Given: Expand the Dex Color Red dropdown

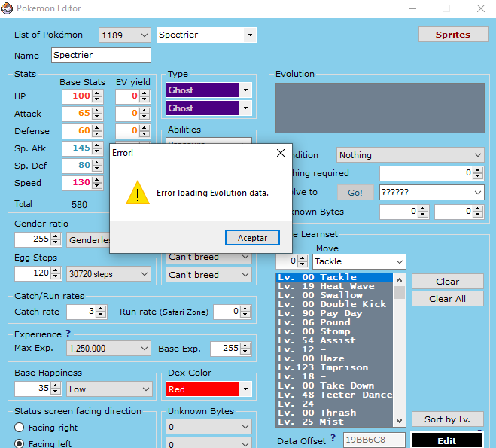Looking at the screenshot, I should [245, 389].
